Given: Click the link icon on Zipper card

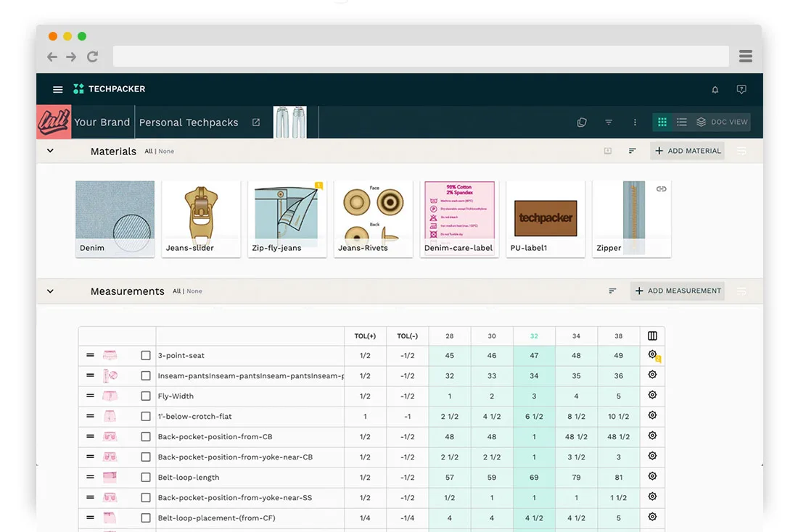Looking at the screenshot, I should [661, 189].
